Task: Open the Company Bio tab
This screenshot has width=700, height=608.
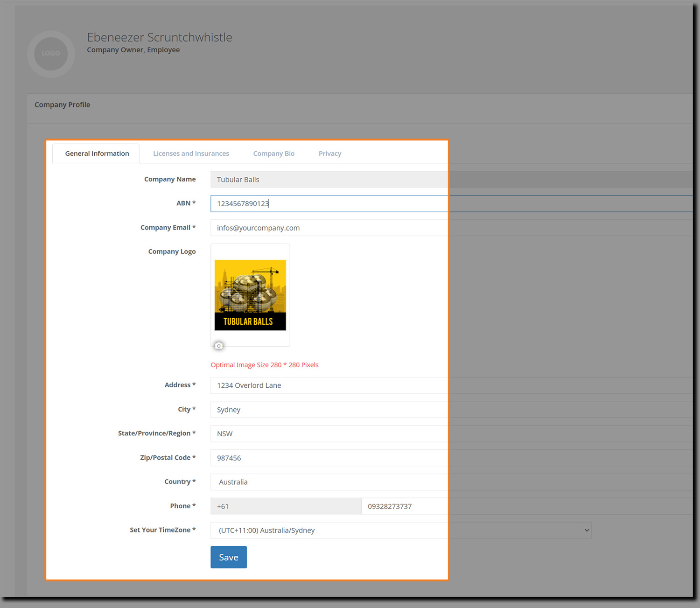Action: tap(274, 154)
